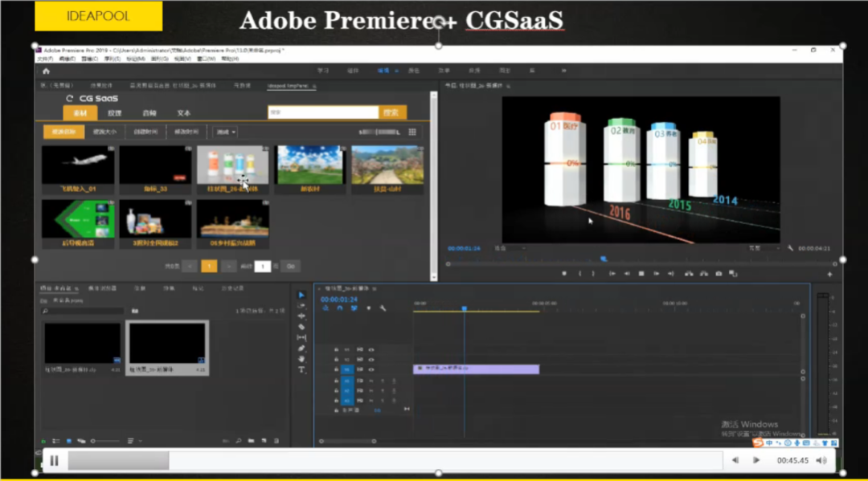This screenshot has height=481, width=868.
Task: Click the Project panel thumbnail zoom slider
Action: [105, 441]
